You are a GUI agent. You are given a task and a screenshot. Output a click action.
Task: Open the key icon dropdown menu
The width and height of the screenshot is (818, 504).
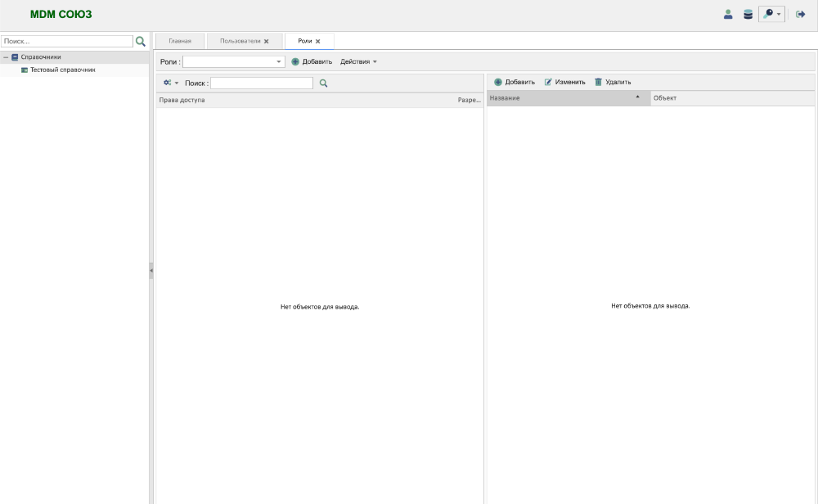pyautogui.click(x=771, y=15)
